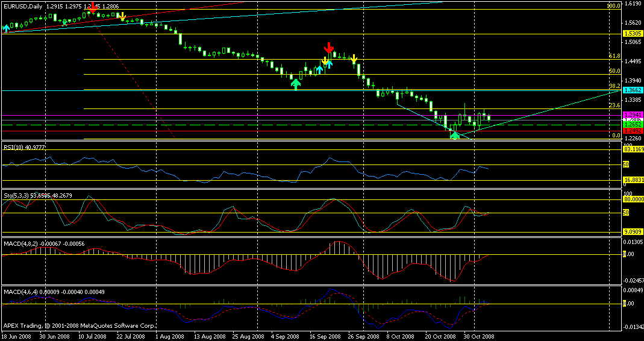Select the yellow down arrow near 26 Sep
Image resolution: width=644 pixels, height=341 pixels.
pyautogui.click(x=354, y=59)
